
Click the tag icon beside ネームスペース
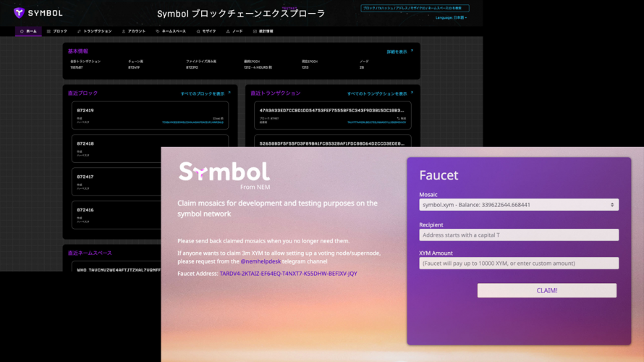[x=157, y=31]
